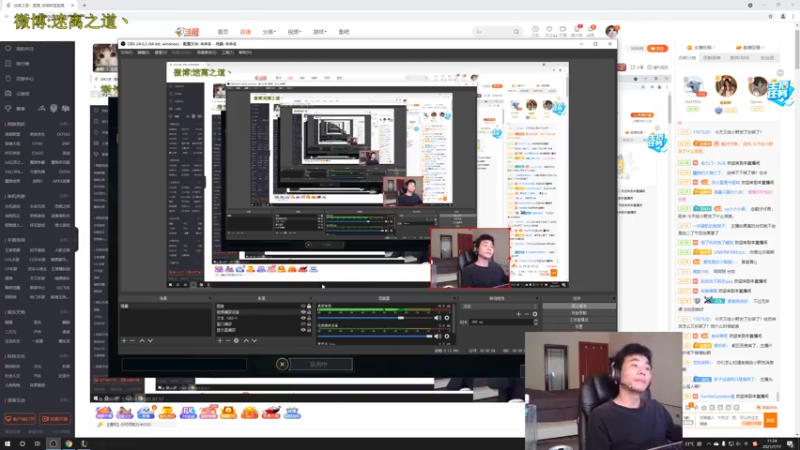
Task: Click the orange send button in the chat box
Action: coord(770,420)
